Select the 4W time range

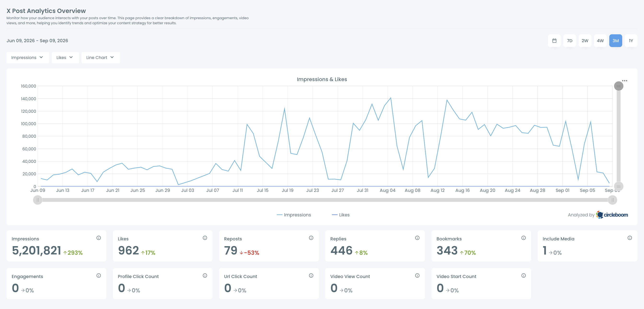tap(600, 41)
